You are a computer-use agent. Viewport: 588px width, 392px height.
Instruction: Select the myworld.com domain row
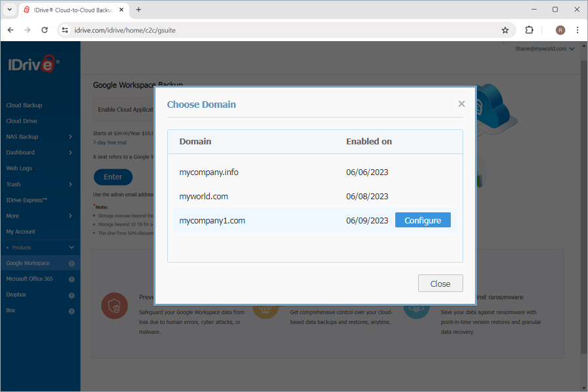(x=315, y=196)
